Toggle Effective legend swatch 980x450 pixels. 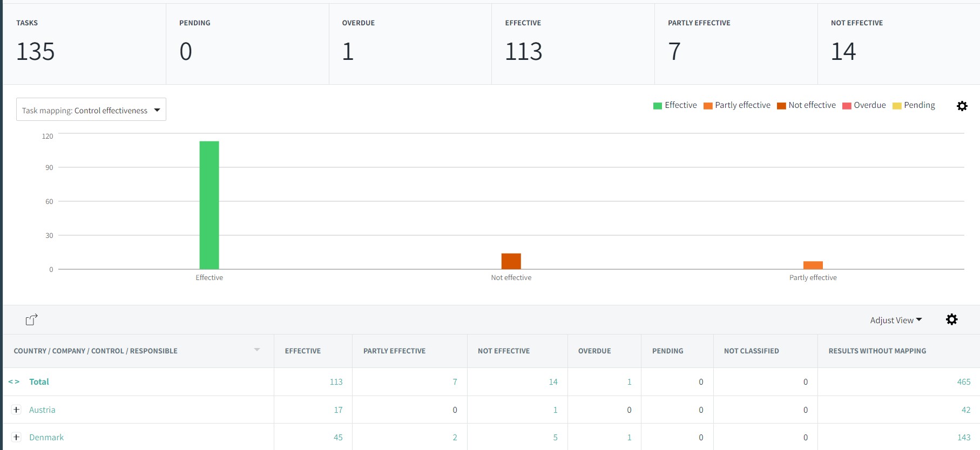[657, 106]
